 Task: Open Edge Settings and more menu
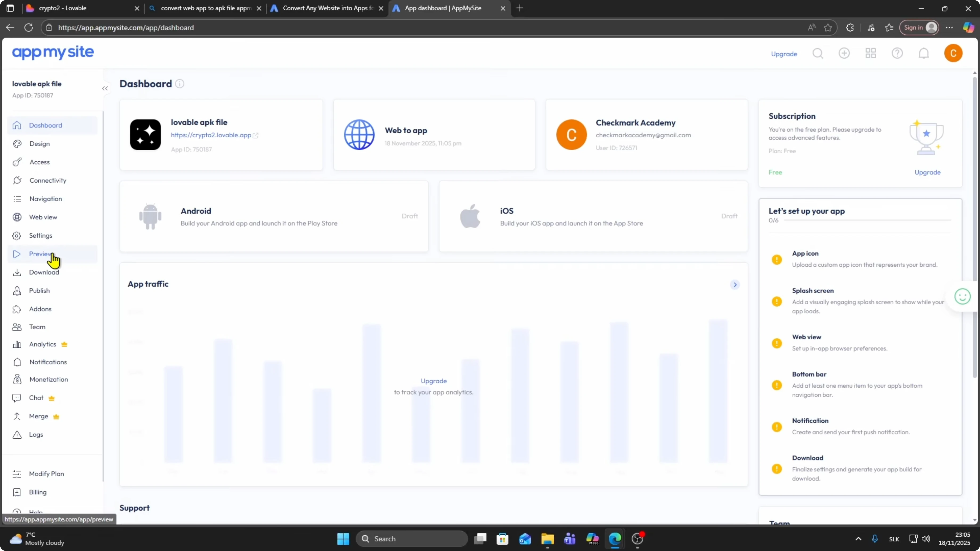coord(949,28)
